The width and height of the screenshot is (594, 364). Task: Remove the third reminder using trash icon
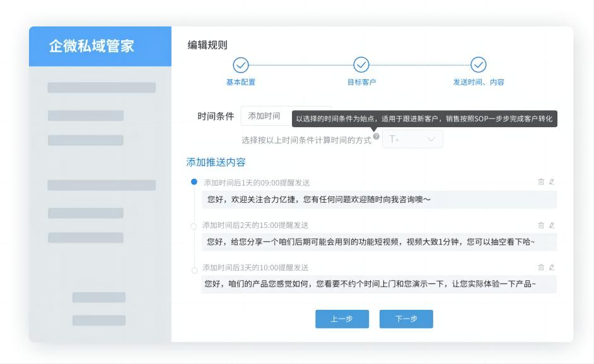click(541, 268)
